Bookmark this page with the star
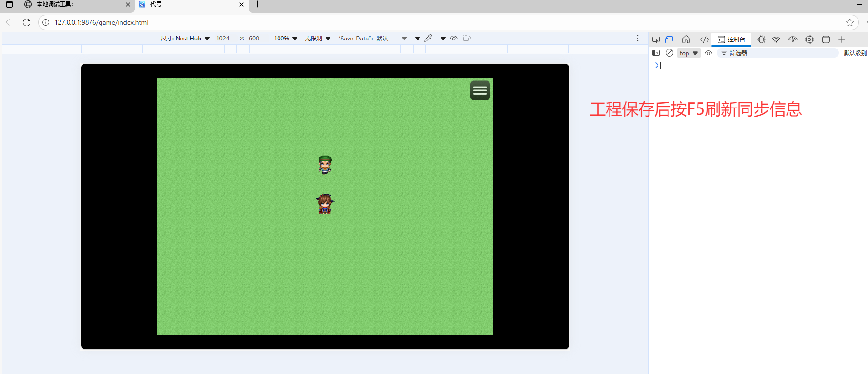Screen dimensions: 868x374 click(x=850, y=22)
